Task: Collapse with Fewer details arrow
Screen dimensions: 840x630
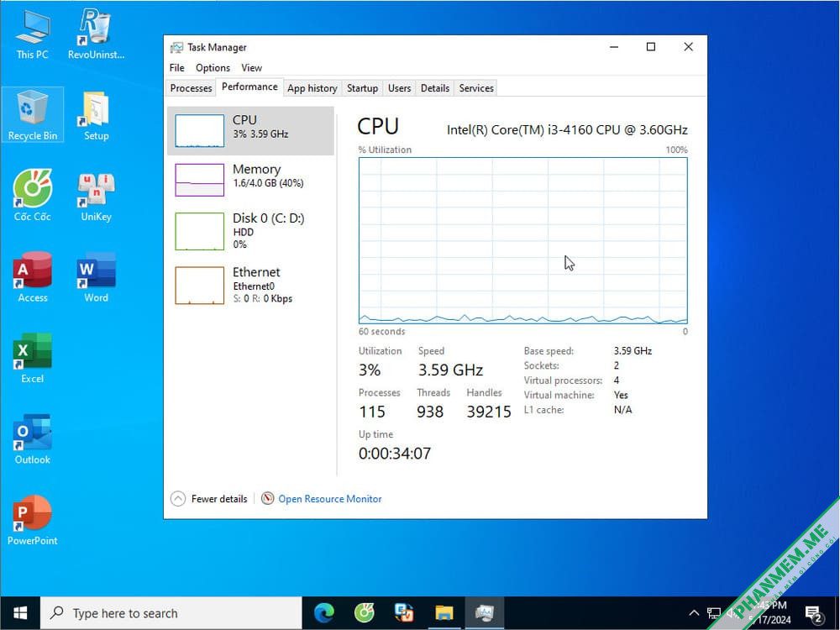Action: click(x=178, y=499)
